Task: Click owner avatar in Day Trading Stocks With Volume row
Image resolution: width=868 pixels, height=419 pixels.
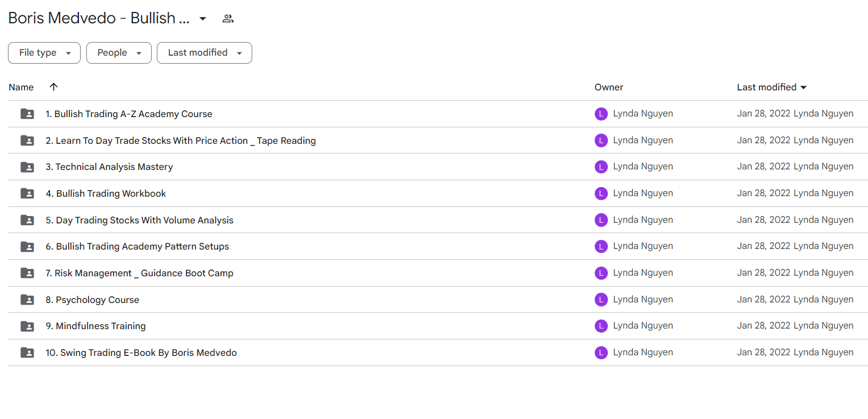Action: coord(601,220)
